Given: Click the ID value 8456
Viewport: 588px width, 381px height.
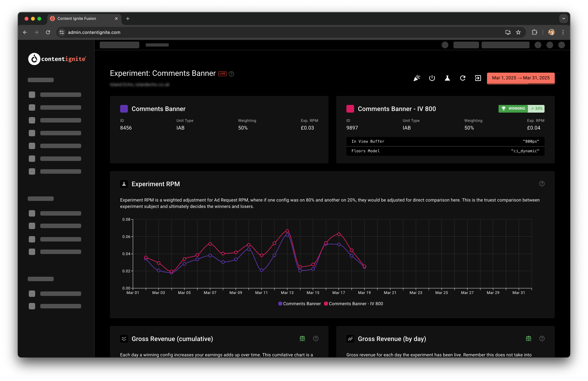Looking at the screenshot, I should 126,128.
